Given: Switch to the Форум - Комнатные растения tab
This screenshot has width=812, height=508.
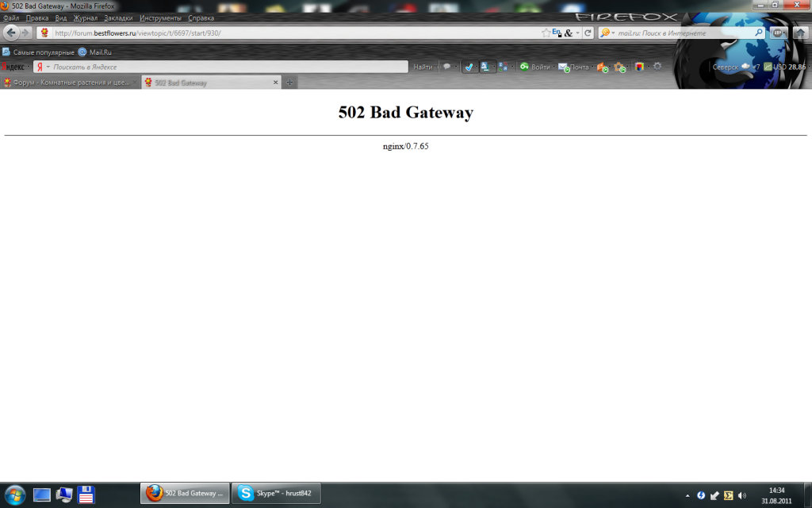Looking at the screenshot, I should [x=70, y=83].
